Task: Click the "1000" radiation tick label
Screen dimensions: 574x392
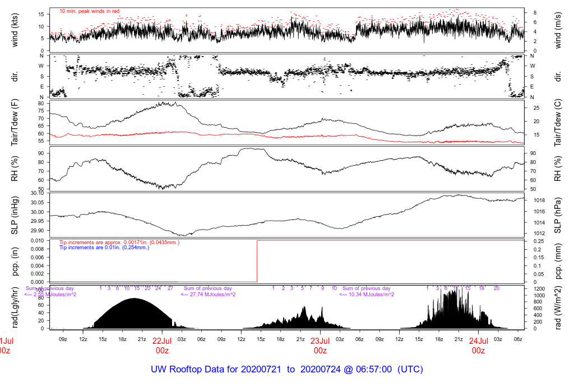Action: [x=539, y=296]
